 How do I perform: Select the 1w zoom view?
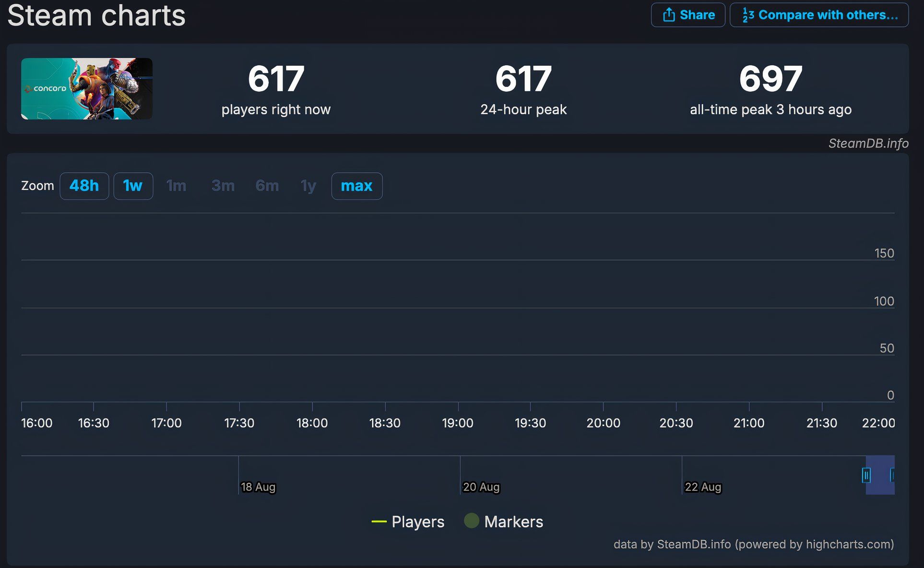click(x=132, y=186)
